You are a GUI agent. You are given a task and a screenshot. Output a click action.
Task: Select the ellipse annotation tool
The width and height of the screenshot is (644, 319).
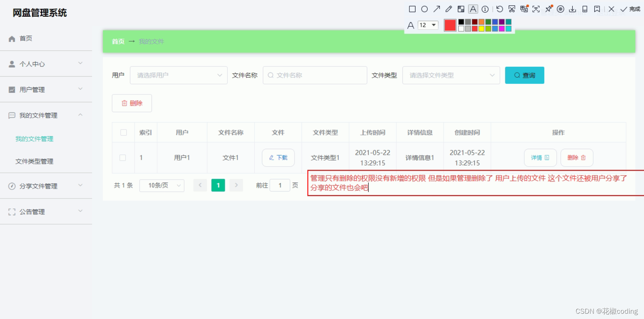424,9
